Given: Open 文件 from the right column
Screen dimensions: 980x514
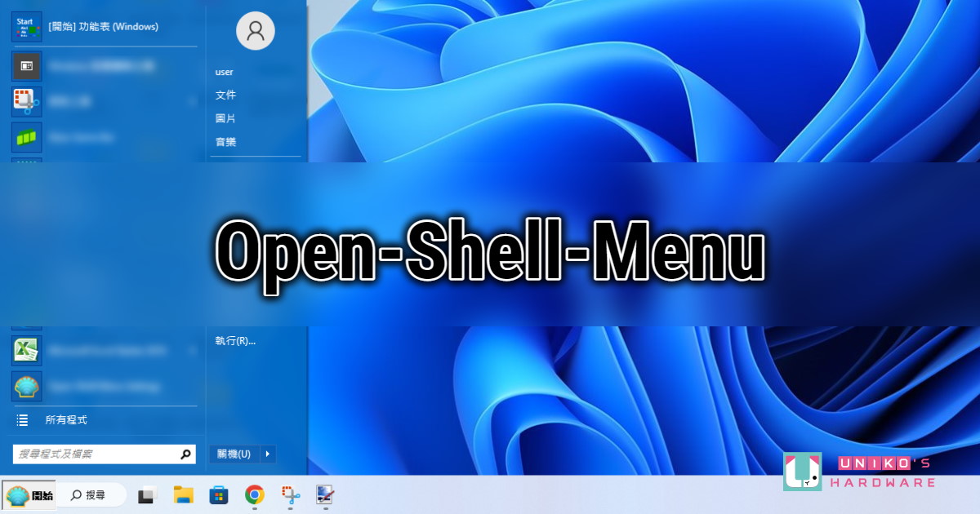Looking at the screenshot, I should click(225, 95).
